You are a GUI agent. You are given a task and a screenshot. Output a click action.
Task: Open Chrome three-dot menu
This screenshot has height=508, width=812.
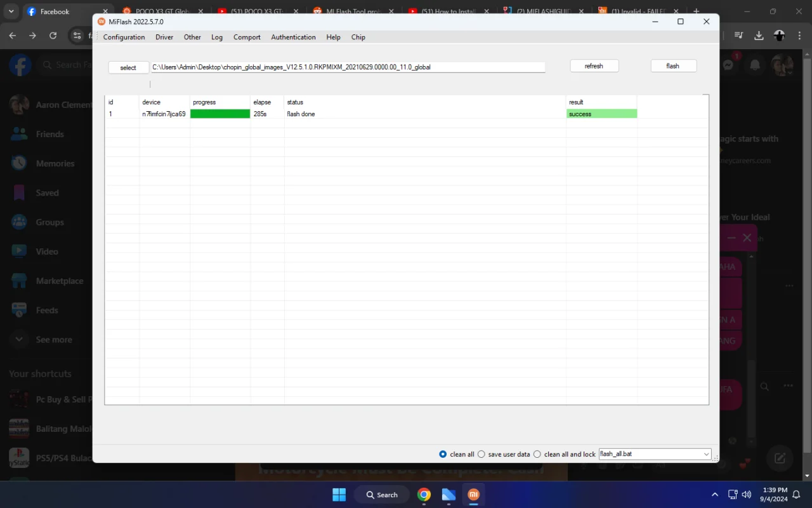(x=799, y=36)
